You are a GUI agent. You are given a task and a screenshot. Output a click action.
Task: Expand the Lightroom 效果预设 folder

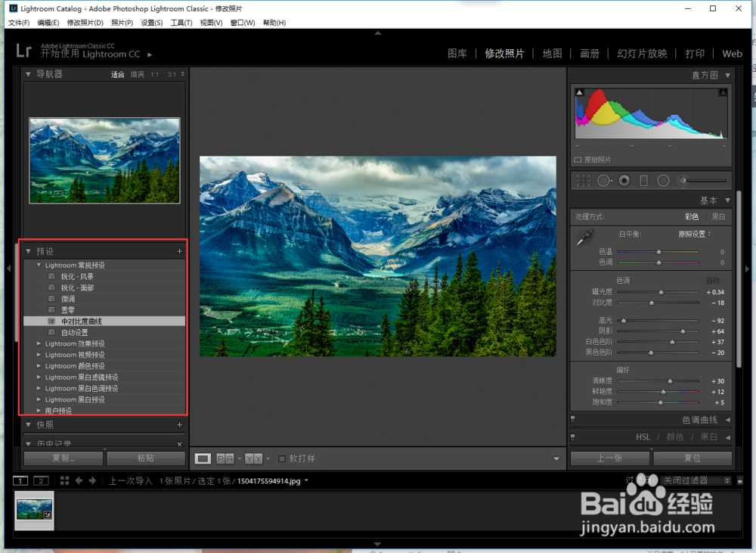(x=39, y=343)
